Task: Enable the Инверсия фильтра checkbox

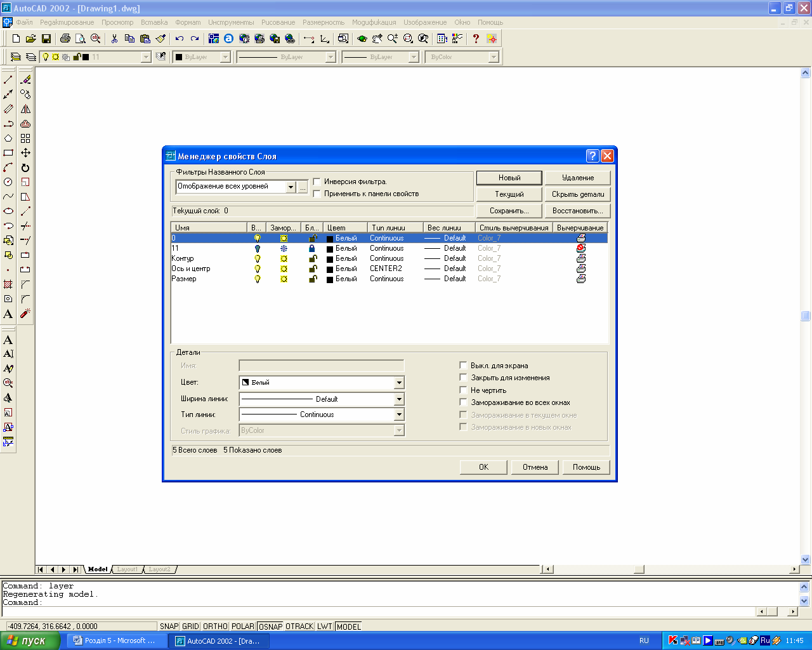Action: click(317, 182)
